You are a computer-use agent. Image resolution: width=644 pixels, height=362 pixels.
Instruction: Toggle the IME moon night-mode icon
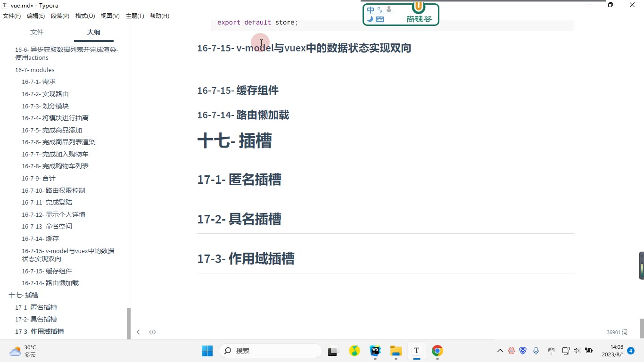point(370,19)
